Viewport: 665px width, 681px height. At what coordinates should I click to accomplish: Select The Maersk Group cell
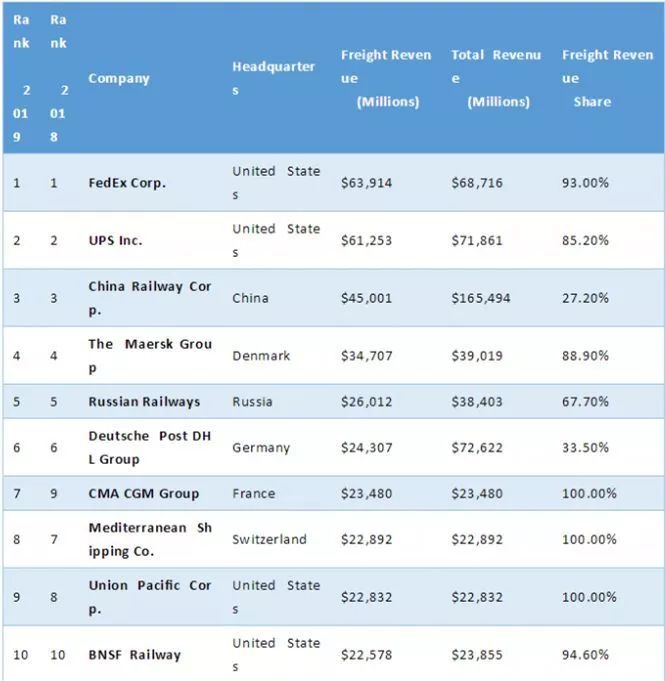point(150,356)
